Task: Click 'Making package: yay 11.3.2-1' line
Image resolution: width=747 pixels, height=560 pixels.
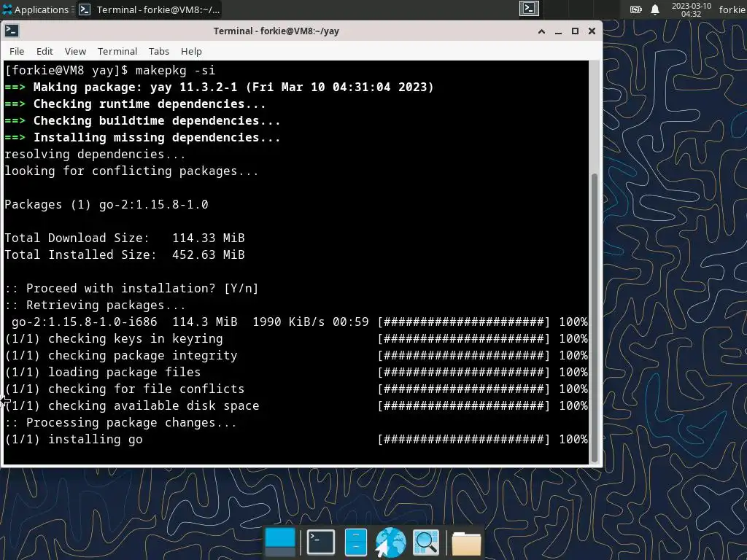Action: [x=219, y=87]
